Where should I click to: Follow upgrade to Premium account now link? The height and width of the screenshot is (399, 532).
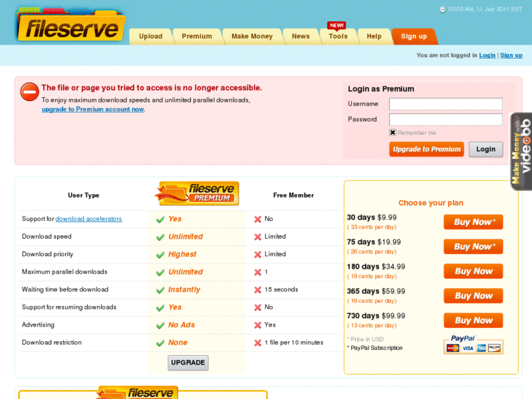point(93,109)
